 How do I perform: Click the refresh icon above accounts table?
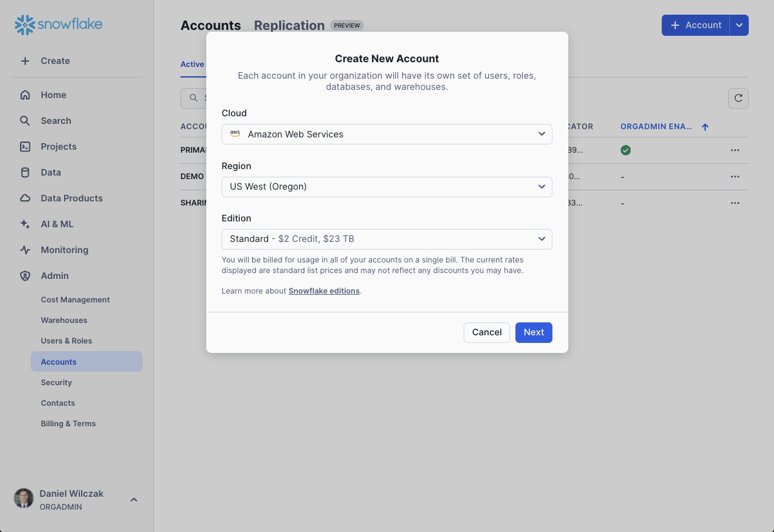pyautogui.click(x=738, y=99)
